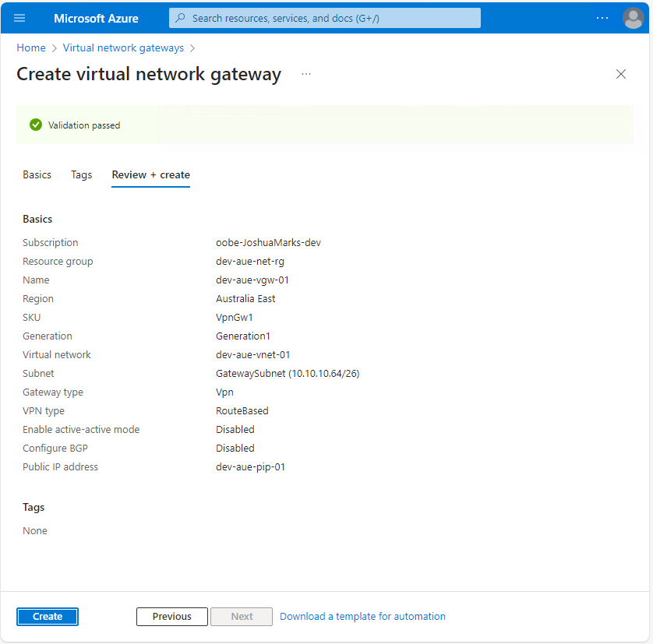Click the Create button

tap(47, 616)
